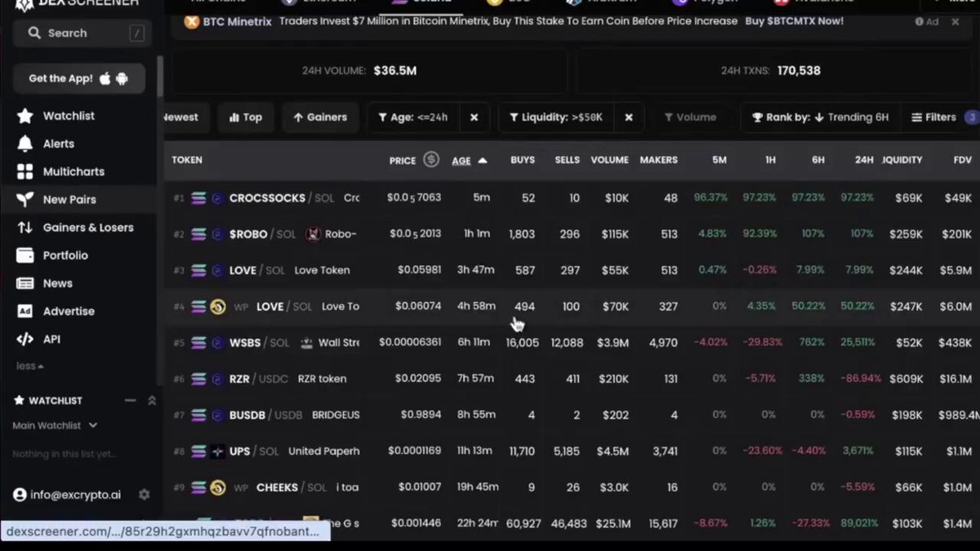Close the BTC Minetrix ad banner
The height and width of the screenshot is (551, 980).
click(x=955, y=22)
